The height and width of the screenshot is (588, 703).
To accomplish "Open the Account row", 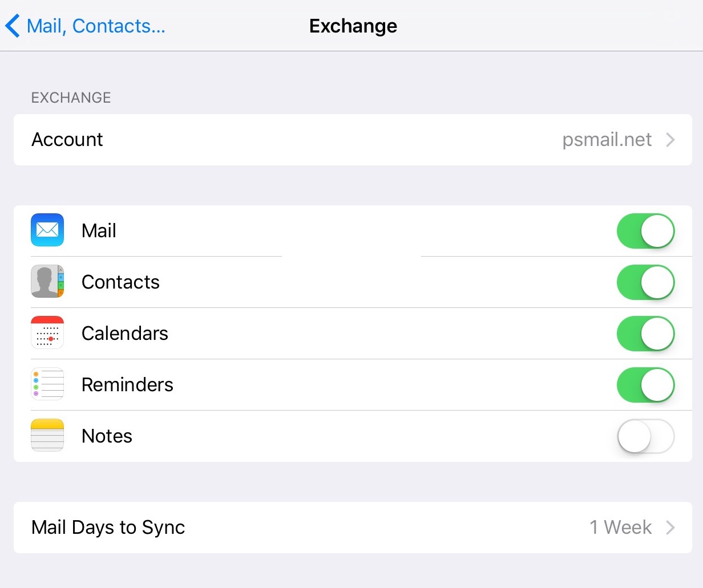I will point(353,140).
